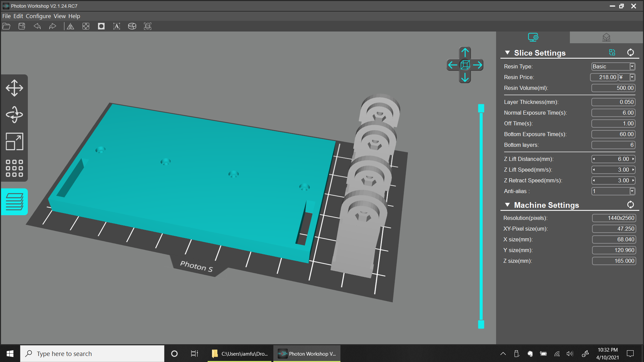This screenshot has height=362, width=644.
Task: Click the top handle of layer slider
Action: pos(481,108)
